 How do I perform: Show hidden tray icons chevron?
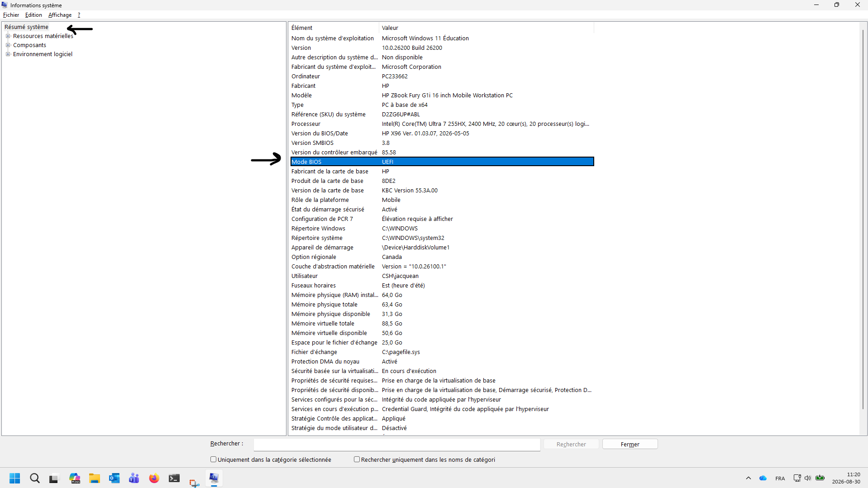pyautogui.click(x=749, y=478)
